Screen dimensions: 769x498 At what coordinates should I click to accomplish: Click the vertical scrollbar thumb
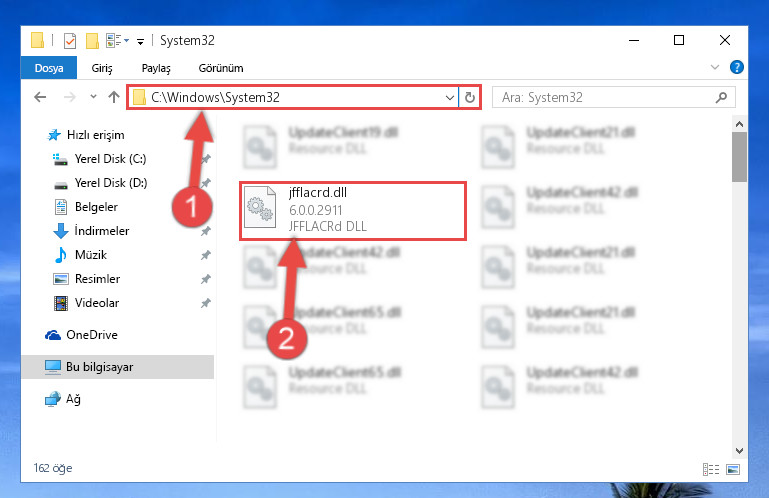(740, 157)
